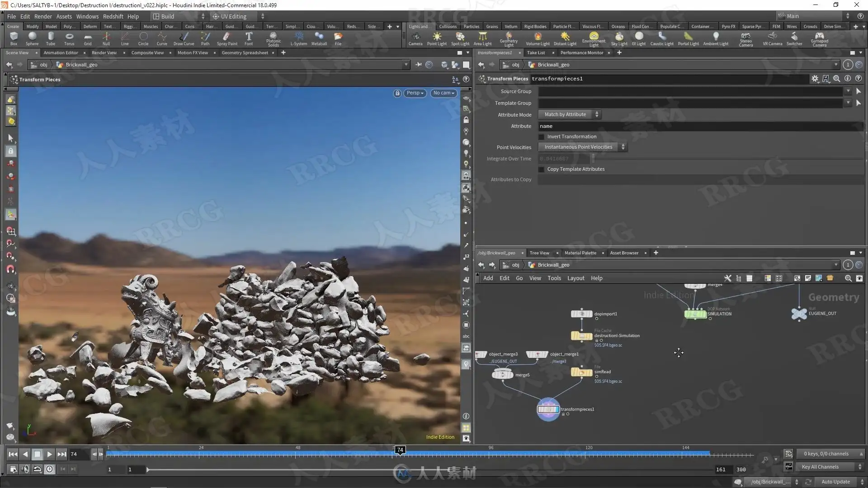Open the Point Velocities dropdown
This screenshot has height=488, width=868.
(582, 147)
